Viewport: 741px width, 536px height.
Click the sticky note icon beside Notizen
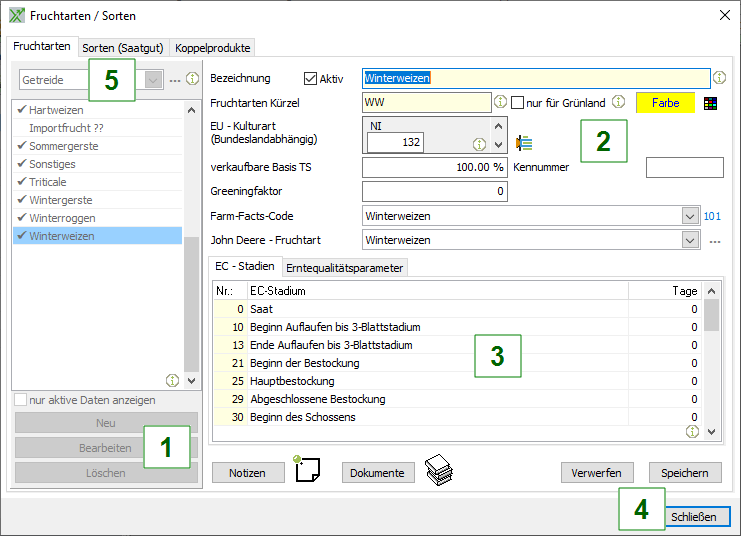coord(306,470)
